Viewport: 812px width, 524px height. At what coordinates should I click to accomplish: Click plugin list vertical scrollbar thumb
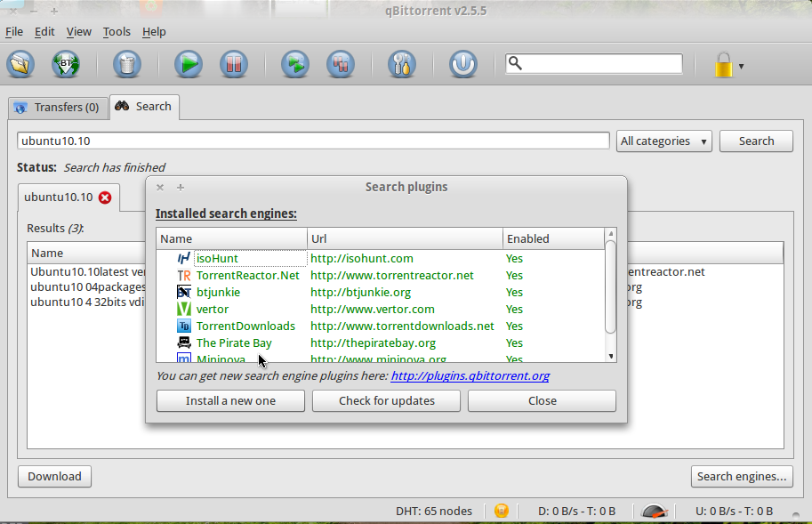pyautogui.click(x=610, y=286)
